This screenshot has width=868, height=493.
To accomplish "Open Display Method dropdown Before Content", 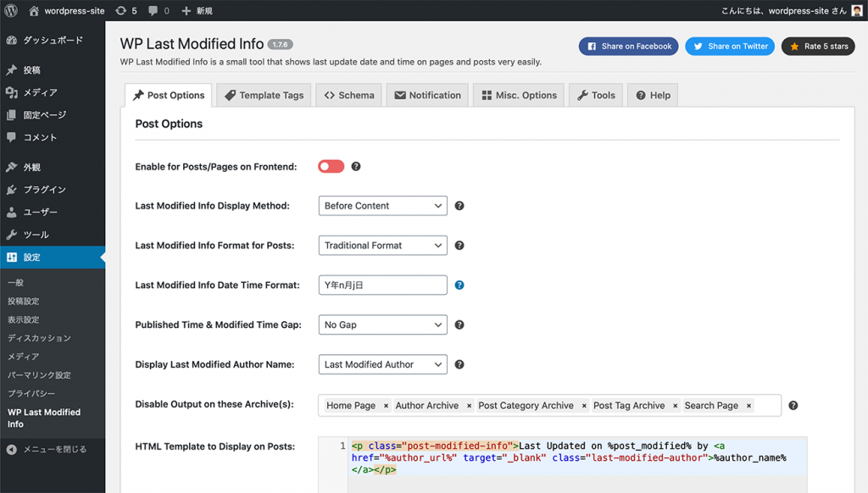I will pos(382,206).
